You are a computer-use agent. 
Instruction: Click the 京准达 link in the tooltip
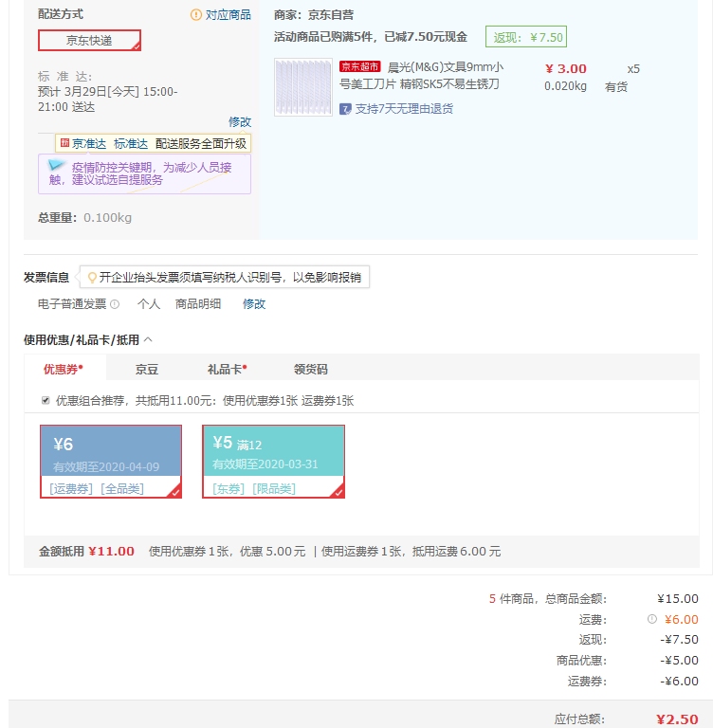tap(89, 143)
